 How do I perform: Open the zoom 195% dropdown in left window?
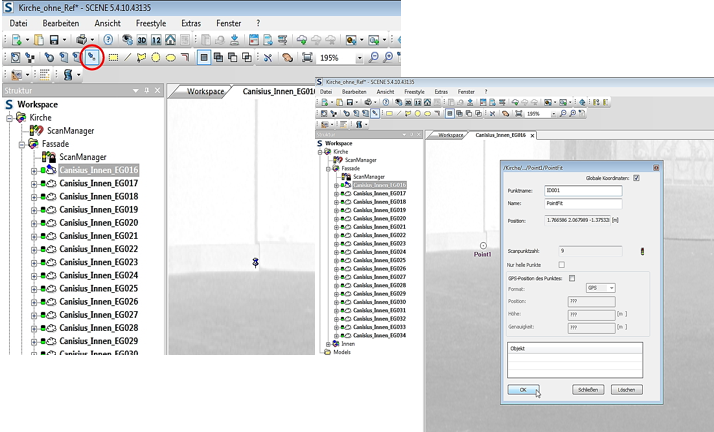tap(359, 58)
